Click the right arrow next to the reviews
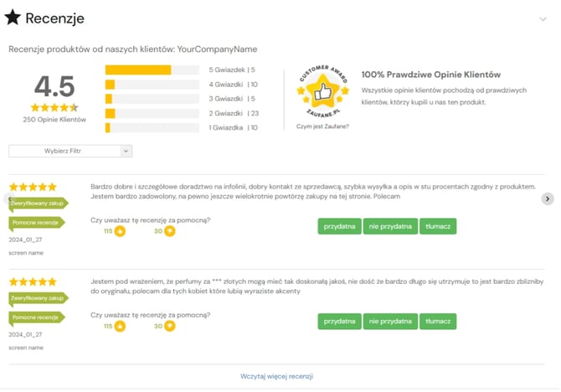The height and width of the screenshot is (392, 561). pyautogui.click(x=548, y=199)
